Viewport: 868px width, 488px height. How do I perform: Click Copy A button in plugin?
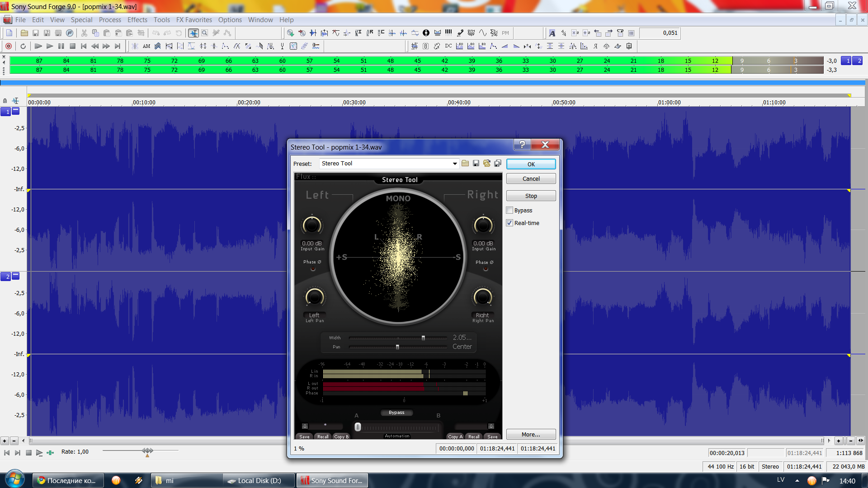pos(455,436)
